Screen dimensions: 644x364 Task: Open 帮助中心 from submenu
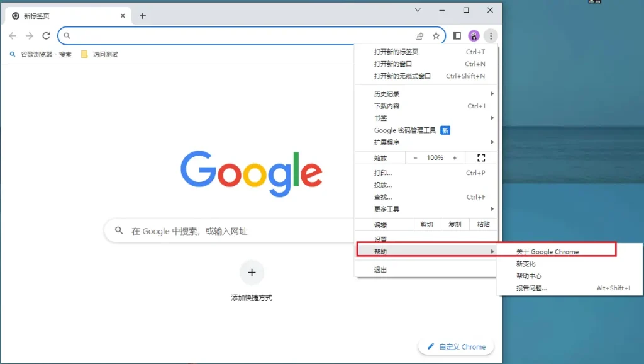pos(569,276)
